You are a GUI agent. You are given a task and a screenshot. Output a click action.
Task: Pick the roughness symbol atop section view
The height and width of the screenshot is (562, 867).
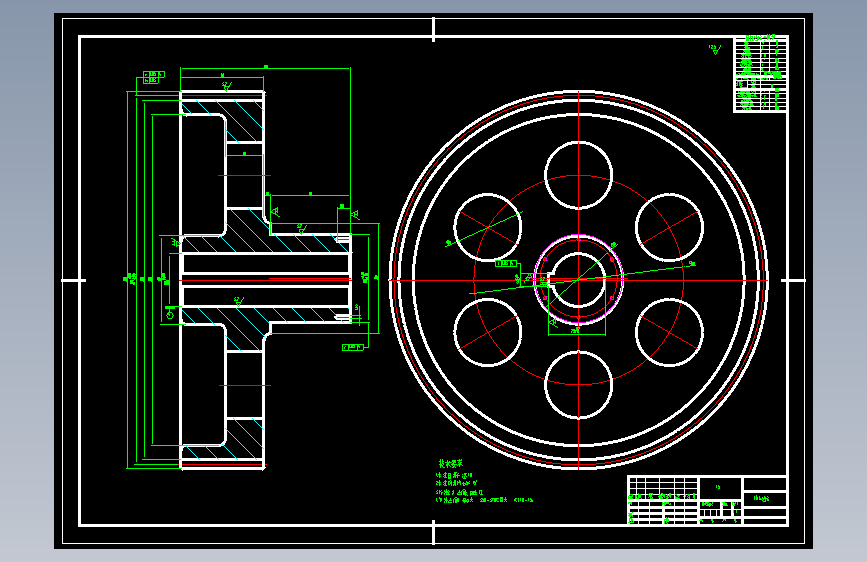(227, 86)
